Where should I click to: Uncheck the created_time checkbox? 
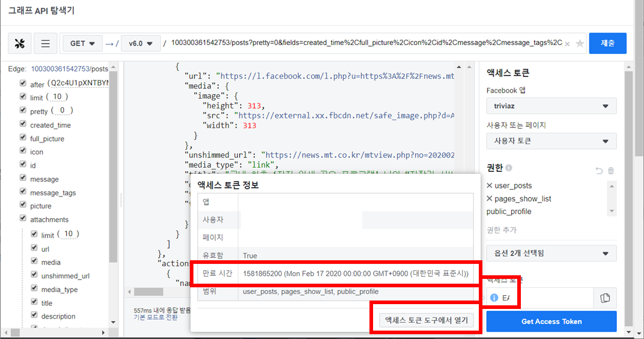pos(23,124)
